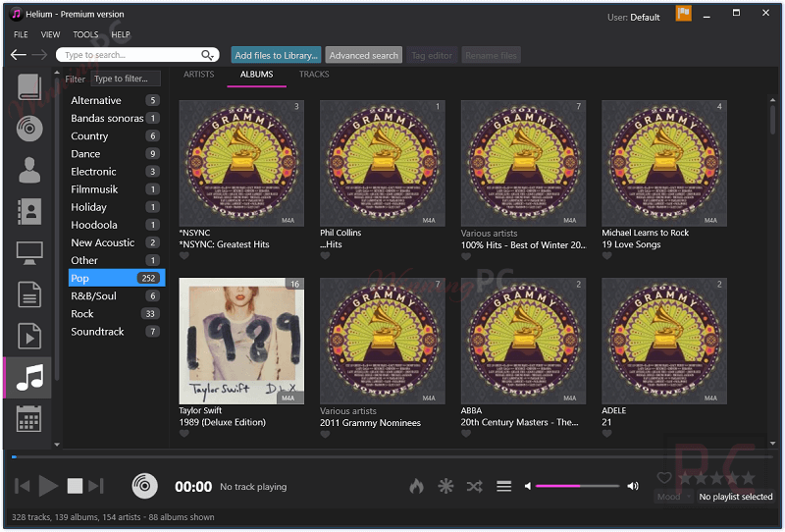The width and height of the screenshot is (785, 532).
Task: Select the Dance genre
Action: [116, 154]
